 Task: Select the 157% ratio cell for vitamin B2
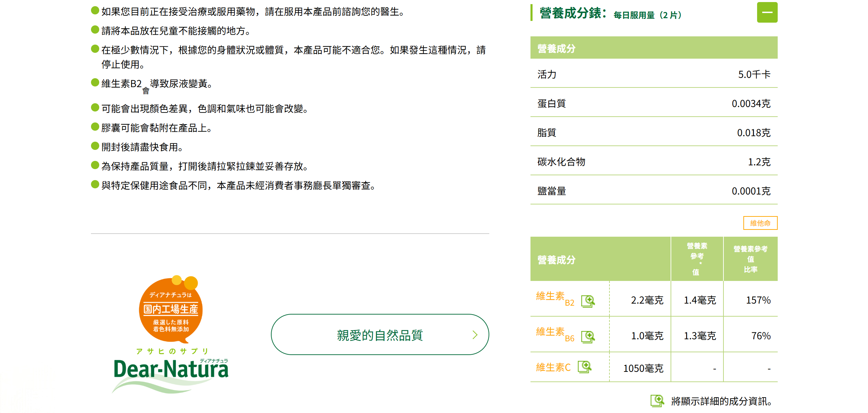tap(758, 300)
